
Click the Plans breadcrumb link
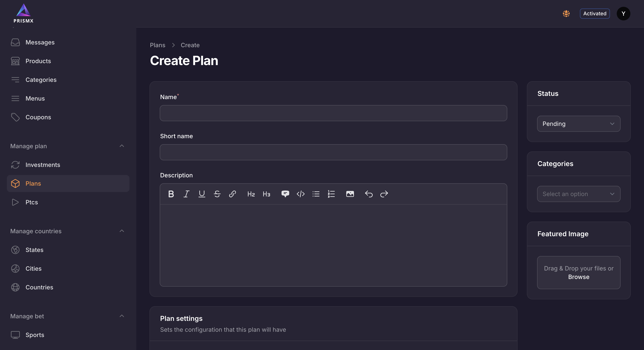click(x=158, y=45)
